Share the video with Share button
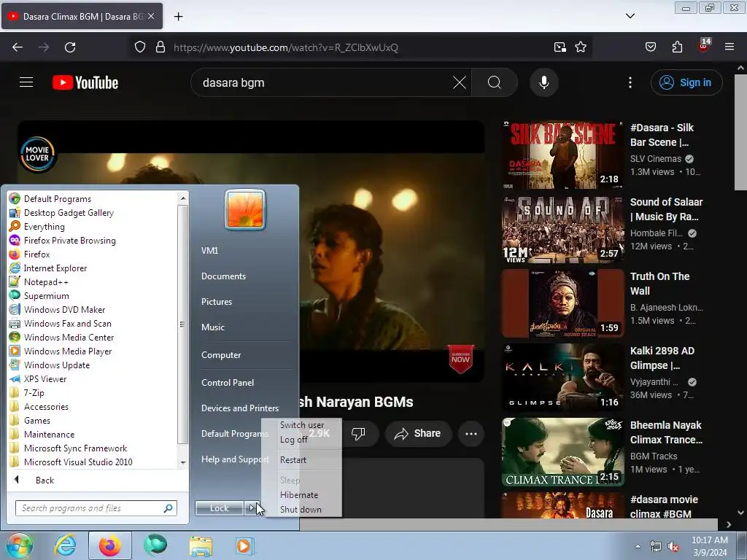Image resolution: width=747 pixels, height=560 pixels. (418, 433)
